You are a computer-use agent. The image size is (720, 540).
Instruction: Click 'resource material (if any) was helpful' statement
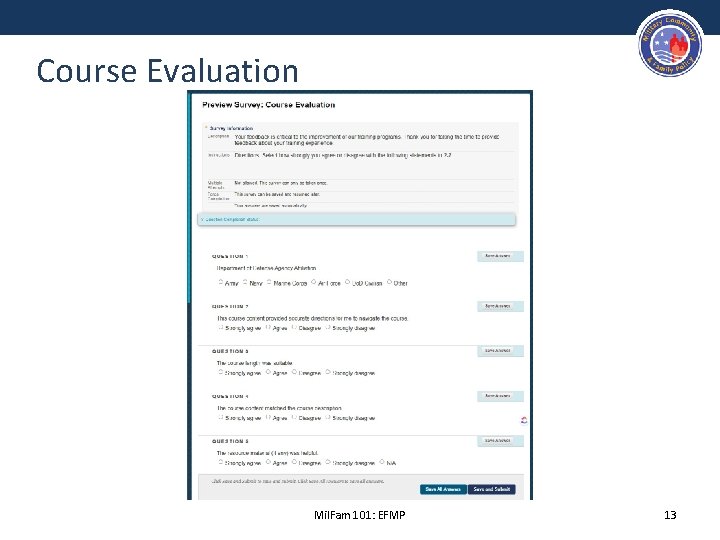point(267,453)
